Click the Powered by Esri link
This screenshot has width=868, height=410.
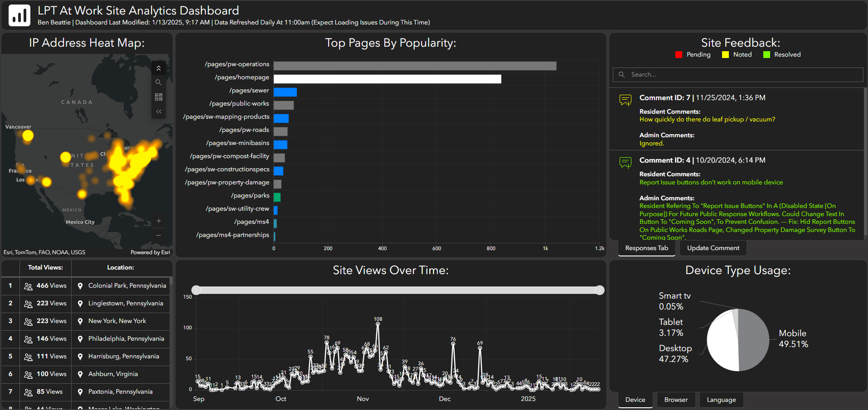(x=150, y=252)
